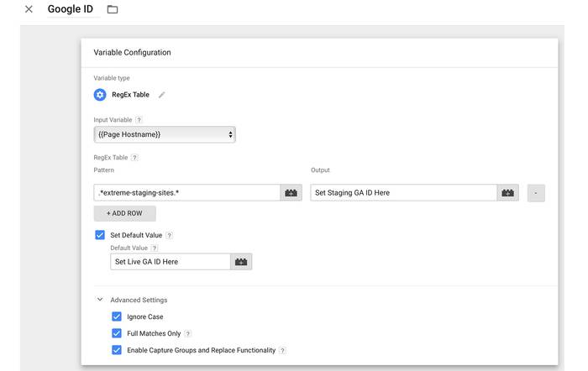
Task: Toggle the Set Default Value checkbox
Action: click(x=100, y=235)
